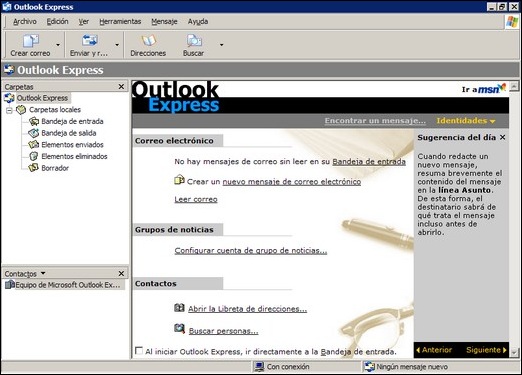Viewport: 522px width, 375px height.
Task: Open the Direcciones address book icon
Action: 148,41
